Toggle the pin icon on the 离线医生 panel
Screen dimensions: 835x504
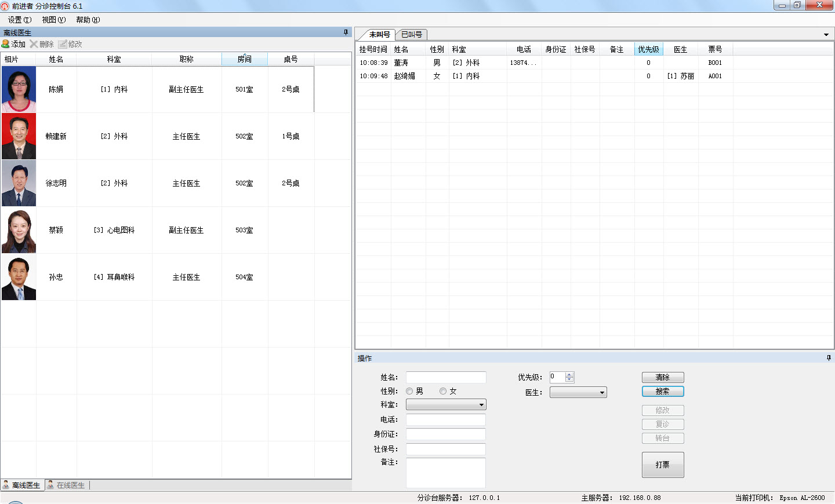coord(347,31)
